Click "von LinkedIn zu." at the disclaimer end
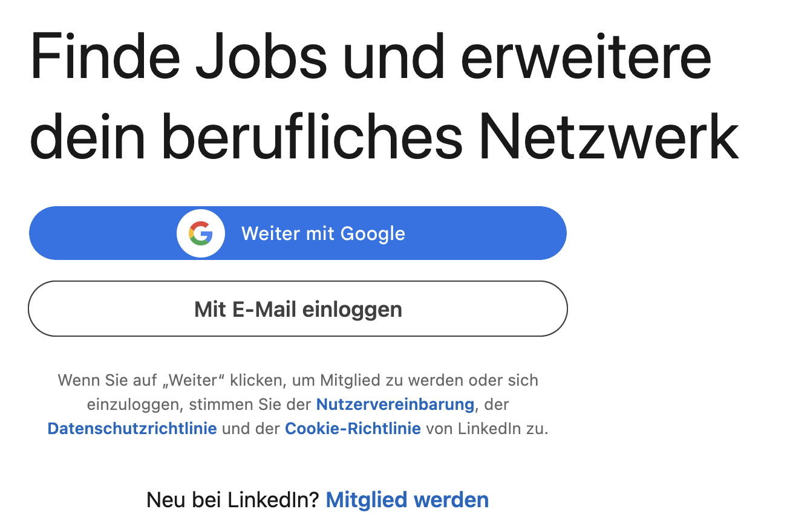 pos(487,429)
